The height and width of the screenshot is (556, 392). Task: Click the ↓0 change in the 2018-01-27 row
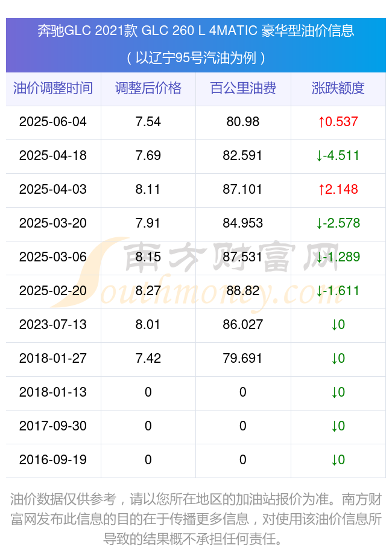[338, 359]
